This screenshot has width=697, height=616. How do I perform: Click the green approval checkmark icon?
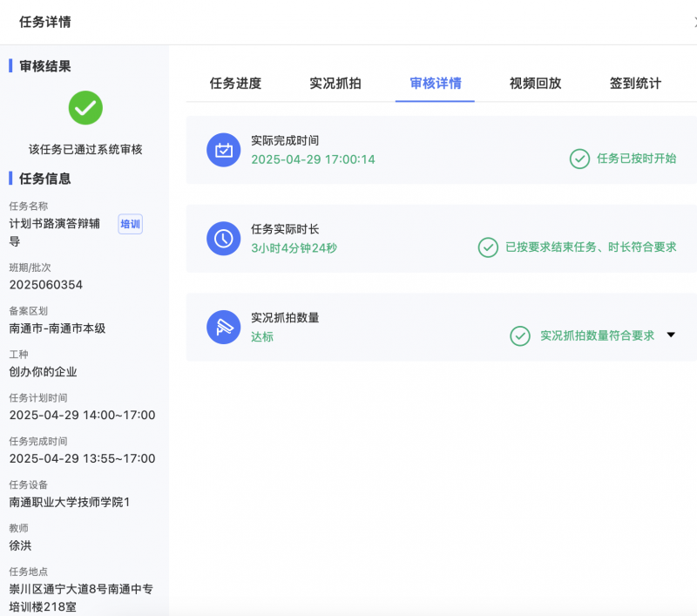click(x=85, y=108)
